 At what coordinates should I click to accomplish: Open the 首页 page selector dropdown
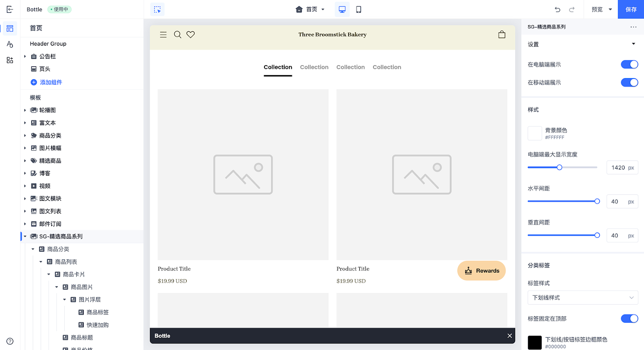pyautogui.click(x=310, y=9)
